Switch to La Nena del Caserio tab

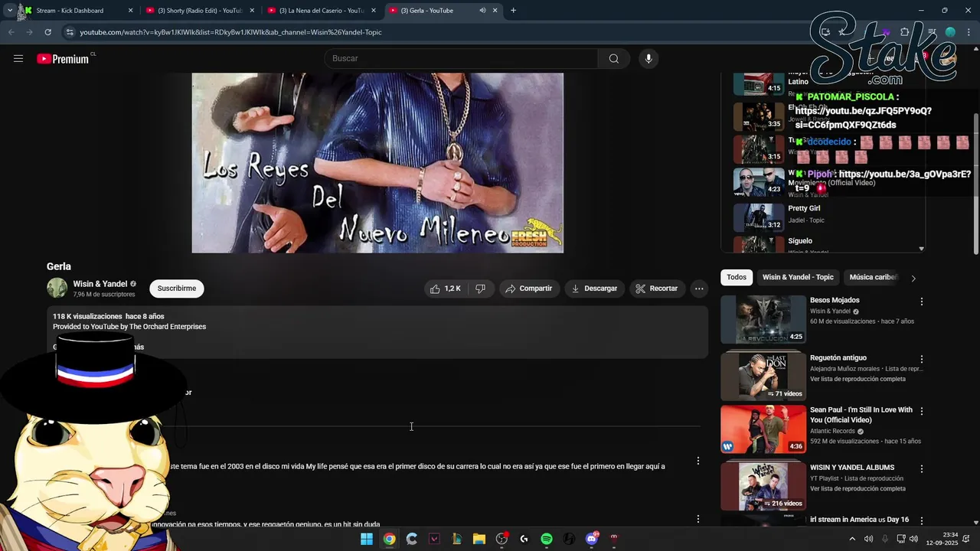tap(322, 11)
